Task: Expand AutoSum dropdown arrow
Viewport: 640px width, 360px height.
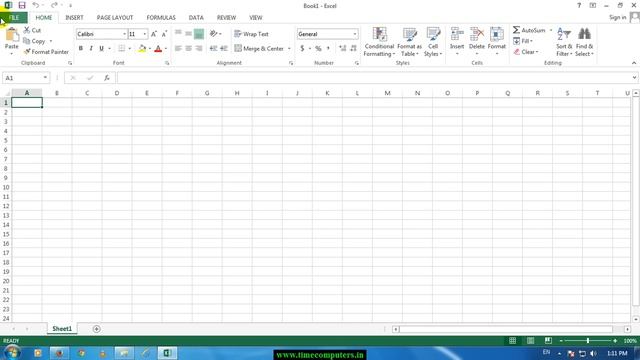Action: tap(551, 31)
